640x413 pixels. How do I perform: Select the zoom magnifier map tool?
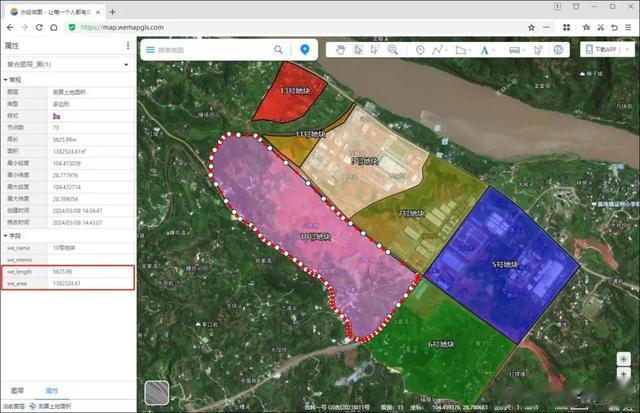click(393, 50)
